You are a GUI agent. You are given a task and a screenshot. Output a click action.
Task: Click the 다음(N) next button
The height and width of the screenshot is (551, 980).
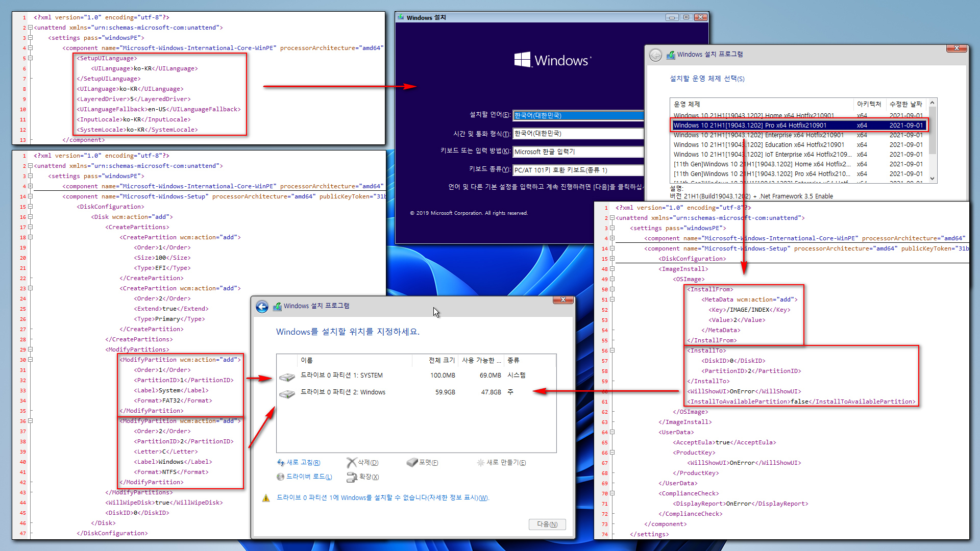coord(547,524)
